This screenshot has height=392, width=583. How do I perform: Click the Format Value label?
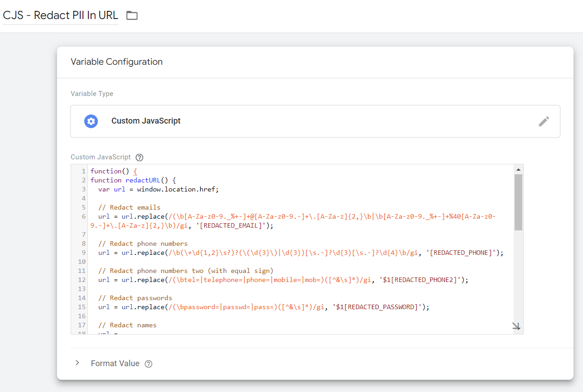coord(115,363)
